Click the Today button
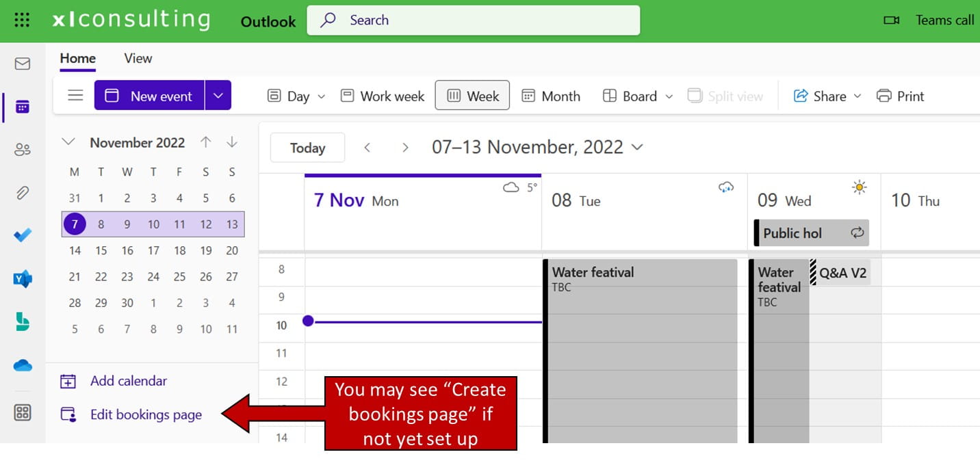 tap(307, 148)
